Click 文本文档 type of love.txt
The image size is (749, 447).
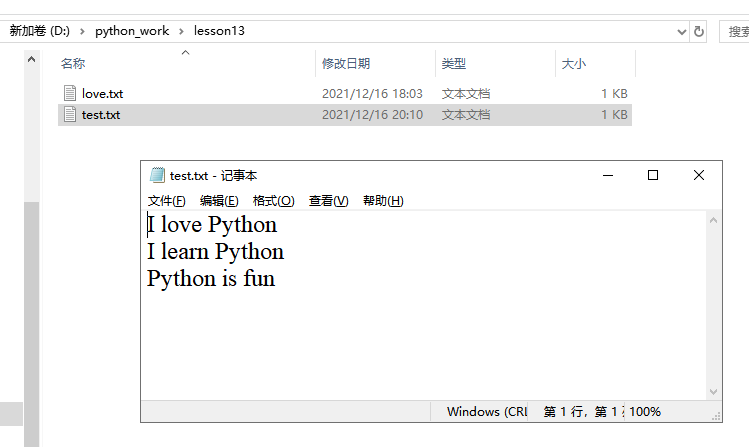pos(466,94)
